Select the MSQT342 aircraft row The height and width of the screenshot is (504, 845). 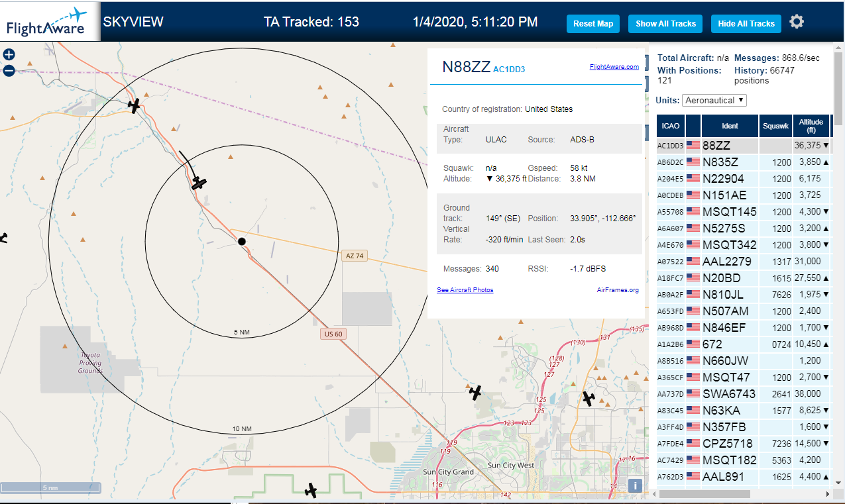pyautogui.click(x=744, y=244)
